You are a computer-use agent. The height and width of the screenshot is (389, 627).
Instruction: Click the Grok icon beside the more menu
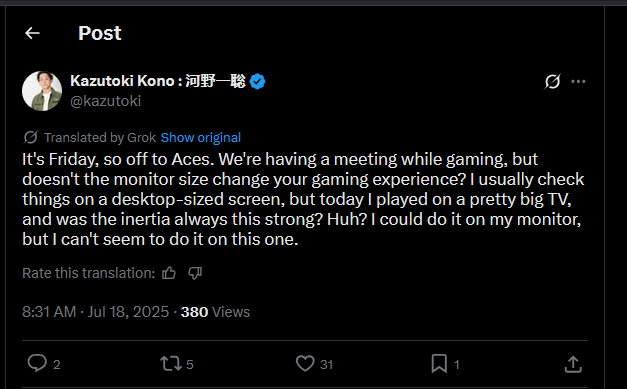[x=552, y=82]
